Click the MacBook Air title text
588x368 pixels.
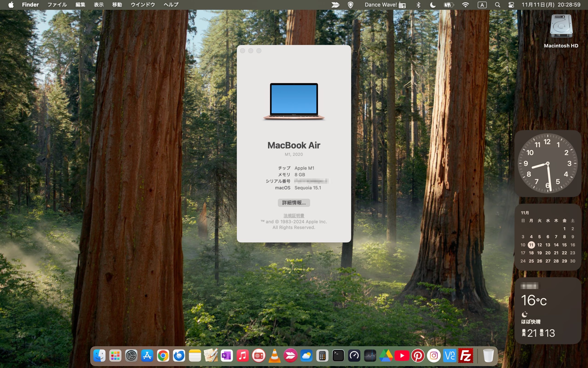point(294,145)
